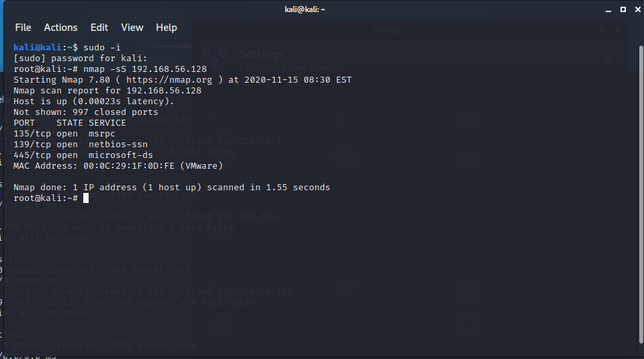Click '[sudo] password for kali:' line
Image resolution: width=644 pixels, height=359 pixels.
coord(80,58)
